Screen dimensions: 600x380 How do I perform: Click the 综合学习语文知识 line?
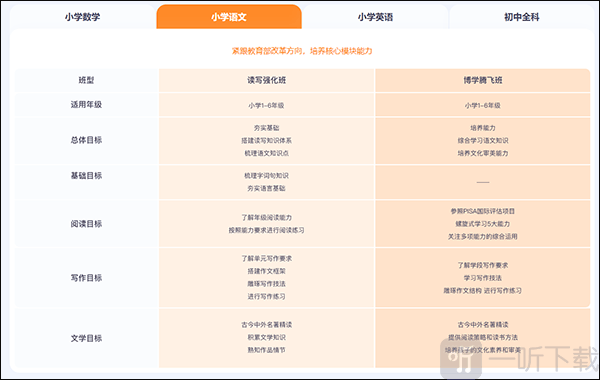point(483,140)
